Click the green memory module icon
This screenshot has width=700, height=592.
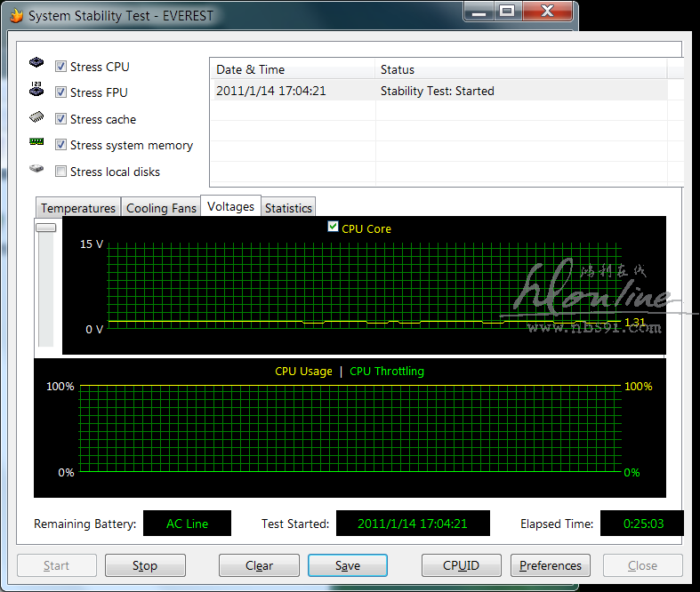36,142
